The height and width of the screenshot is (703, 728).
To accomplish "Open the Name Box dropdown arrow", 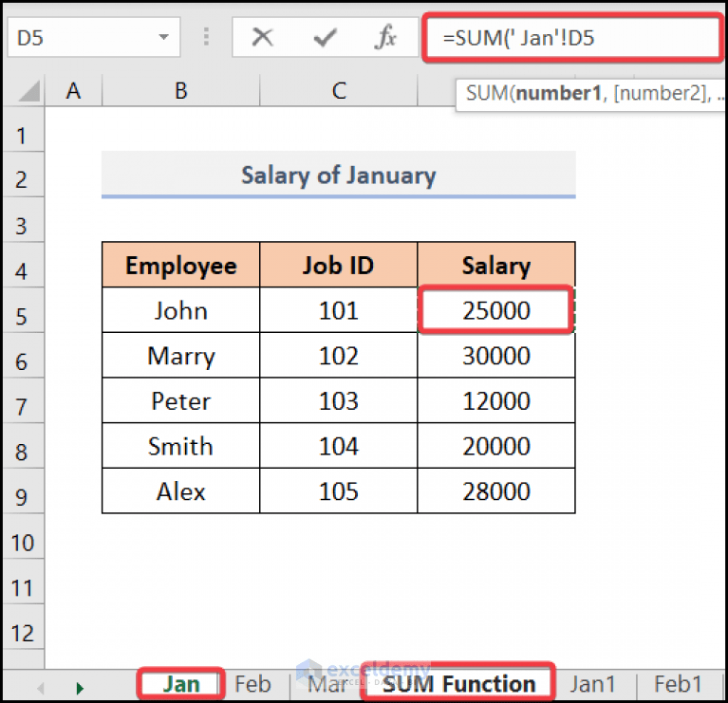I will 163,37.
